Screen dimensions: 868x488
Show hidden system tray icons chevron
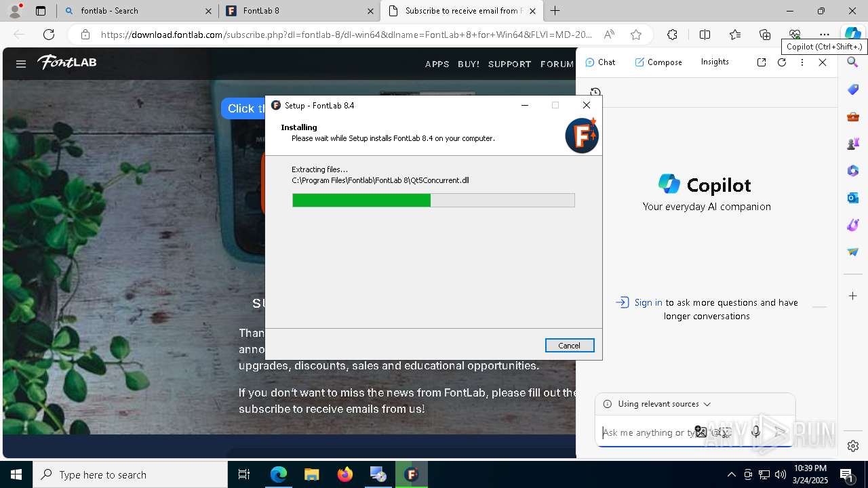point(731,474)
